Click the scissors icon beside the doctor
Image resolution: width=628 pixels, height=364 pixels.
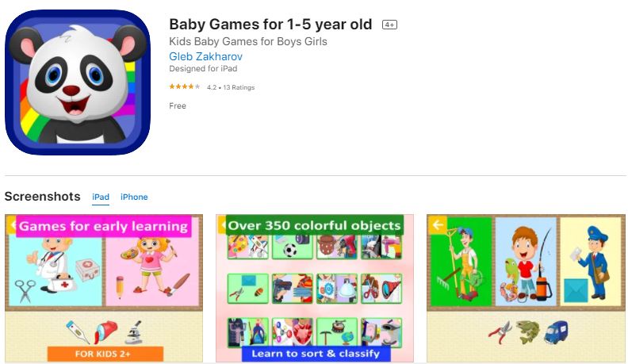25,291
